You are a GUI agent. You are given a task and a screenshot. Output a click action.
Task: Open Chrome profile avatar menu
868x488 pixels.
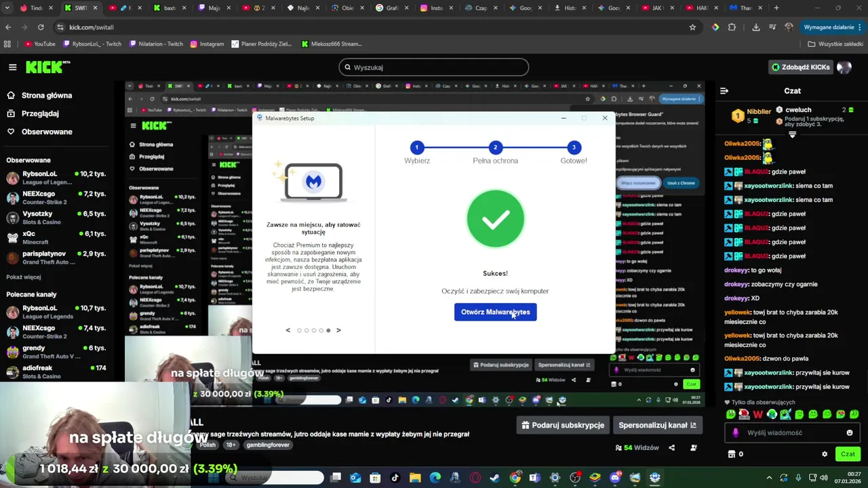click(789, 27)
